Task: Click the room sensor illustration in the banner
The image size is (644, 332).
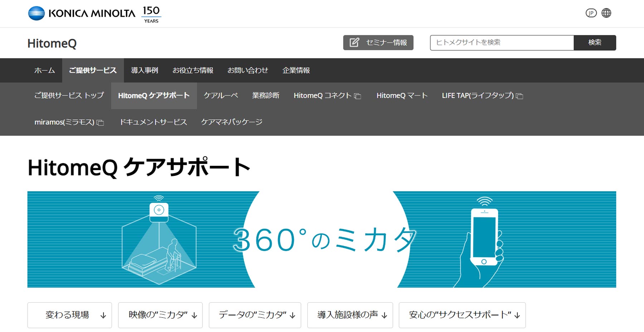Action: tap(159, 240)
